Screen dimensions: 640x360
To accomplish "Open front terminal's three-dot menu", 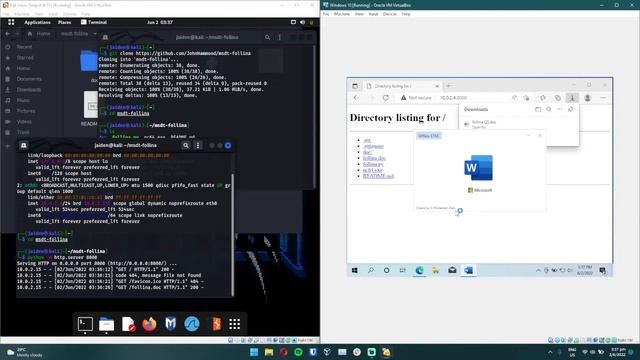I will [198, 145].
